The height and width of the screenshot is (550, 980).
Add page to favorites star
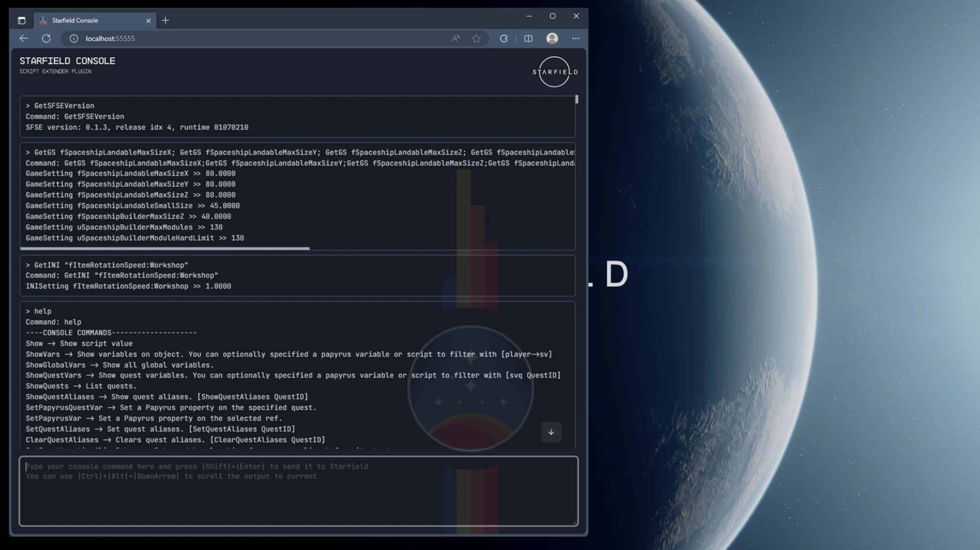[x=476, y=38]
